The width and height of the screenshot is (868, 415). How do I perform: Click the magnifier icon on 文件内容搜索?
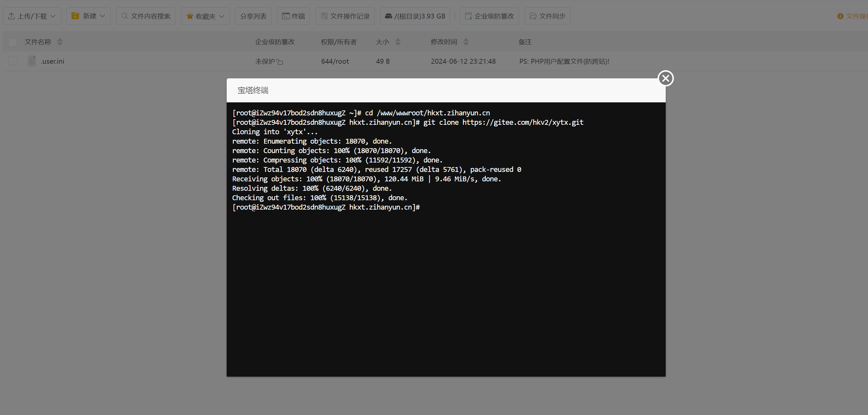[125, 16]
